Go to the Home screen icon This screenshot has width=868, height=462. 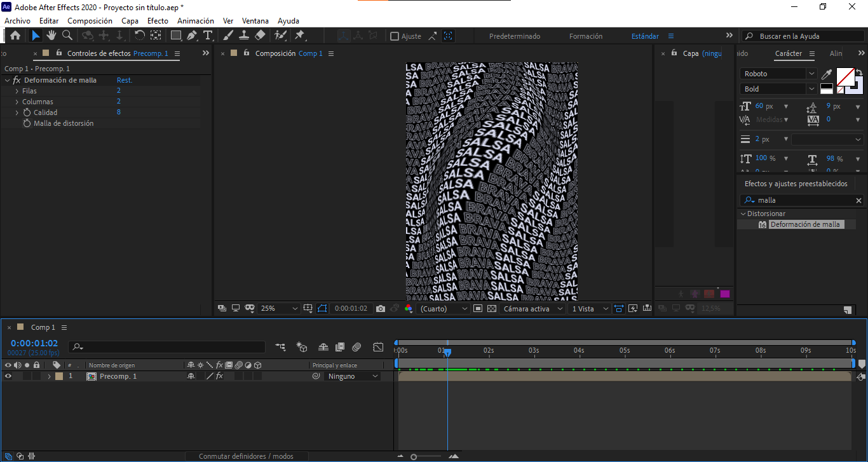15,36
